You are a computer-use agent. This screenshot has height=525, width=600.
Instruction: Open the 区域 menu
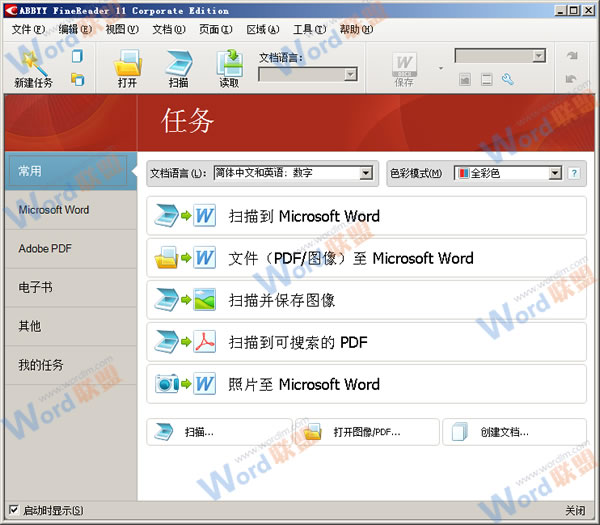tap(262, 29)
